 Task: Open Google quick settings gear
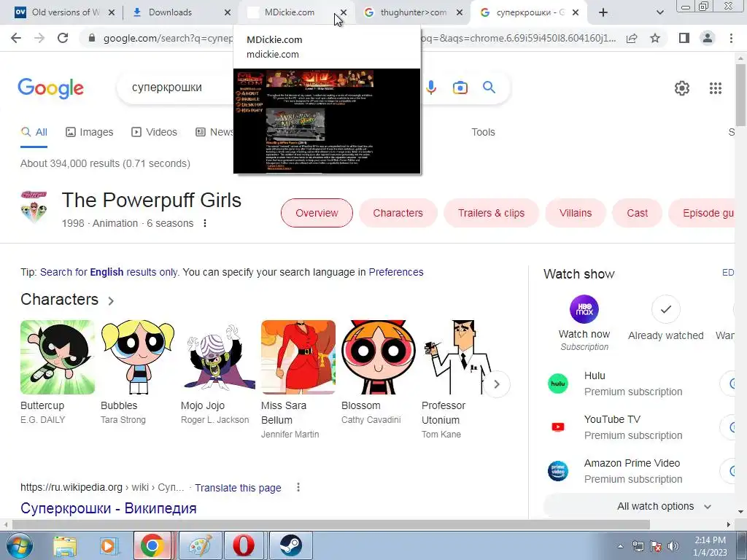coord(682,88)
